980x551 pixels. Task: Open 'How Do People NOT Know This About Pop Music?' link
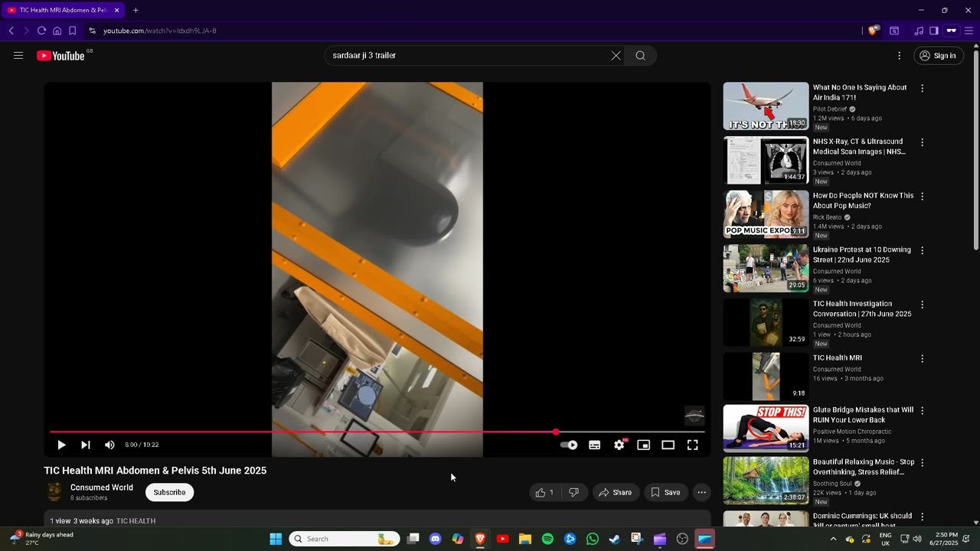click(x=863, y=201)
